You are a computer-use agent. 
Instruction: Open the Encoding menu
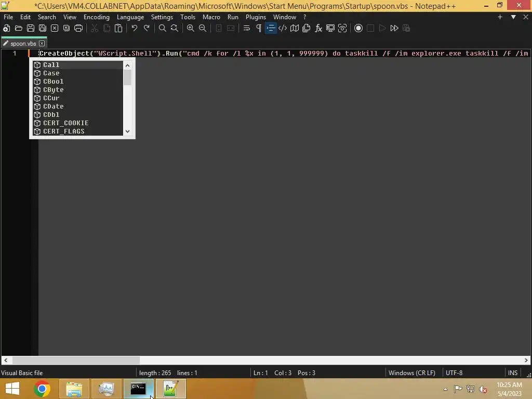pyautogui.click(x=97, y=17)
